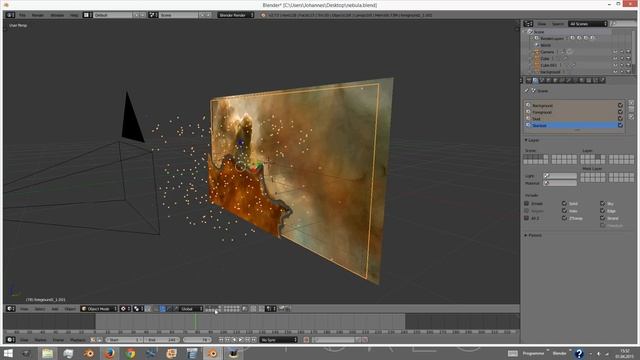
Task: Open the Texture properties tab
Action: pyautogui.click(x=589, y=80)
